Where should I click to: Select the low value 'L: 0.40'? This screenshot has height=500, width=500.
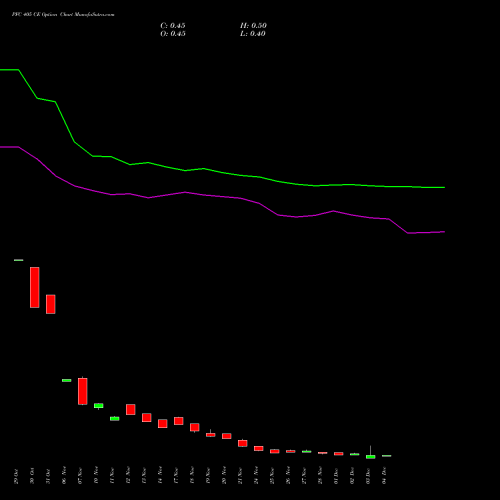click(x=253, y=34)
